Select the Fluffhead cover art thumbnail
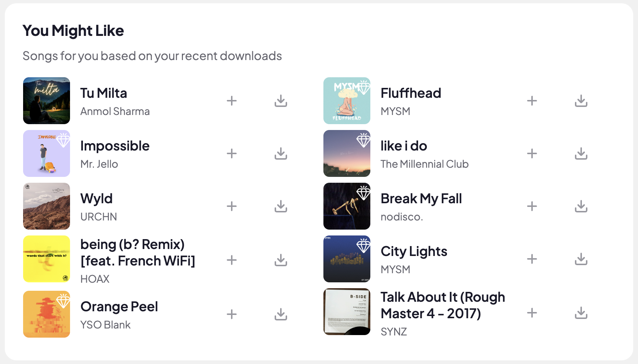Screen dimensions: 638x364 346,101
